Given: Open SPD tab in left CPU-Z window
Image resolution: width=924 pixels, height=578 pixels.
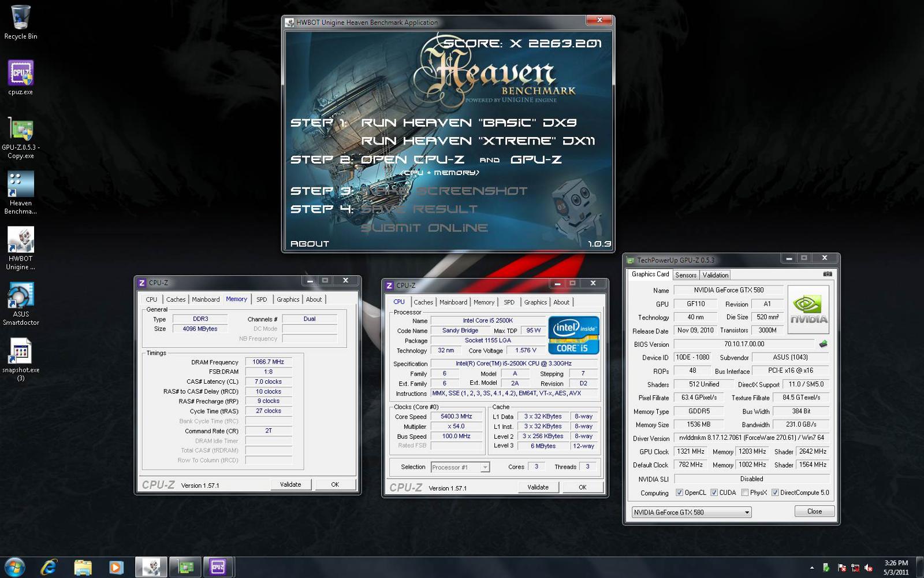Looking at the screenshot, I should click(x=262, y=299).
